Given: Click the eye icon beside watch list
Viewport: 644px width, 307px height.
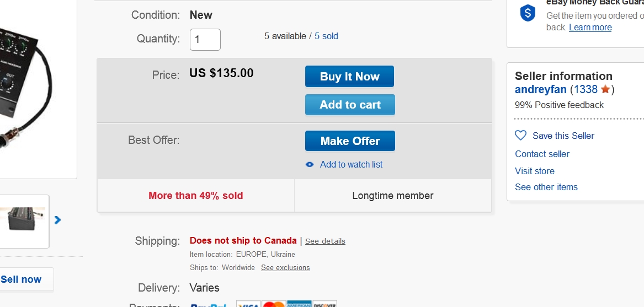Looking at the screenshot, I should coord(310,164).
